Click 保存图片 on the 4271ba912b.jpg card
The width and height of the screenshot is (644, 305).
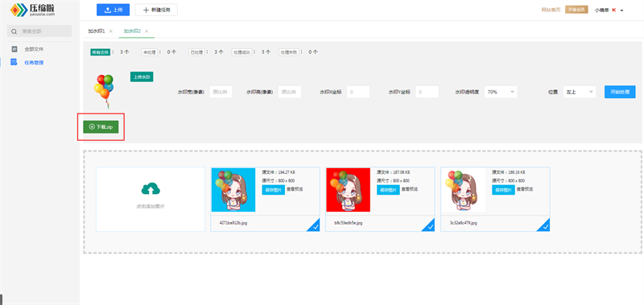coord(273,190)
